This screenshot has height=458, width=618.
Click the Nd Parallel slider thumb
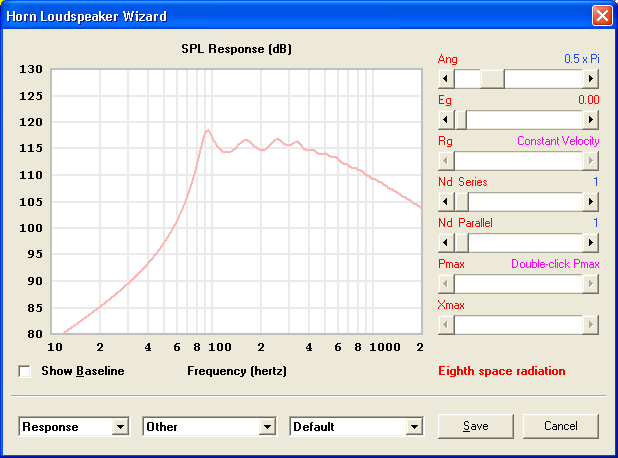(462, 243)
